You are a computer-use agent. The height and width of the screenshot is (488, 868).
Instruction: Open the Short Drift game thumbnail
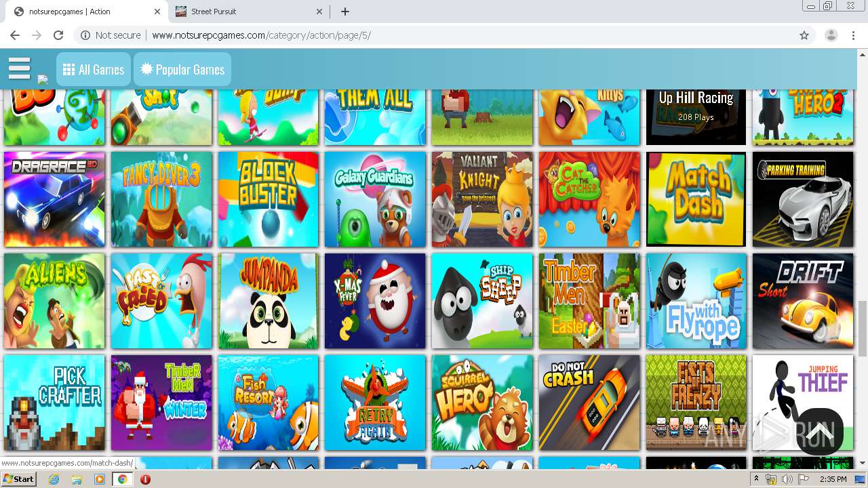(803, 301)
